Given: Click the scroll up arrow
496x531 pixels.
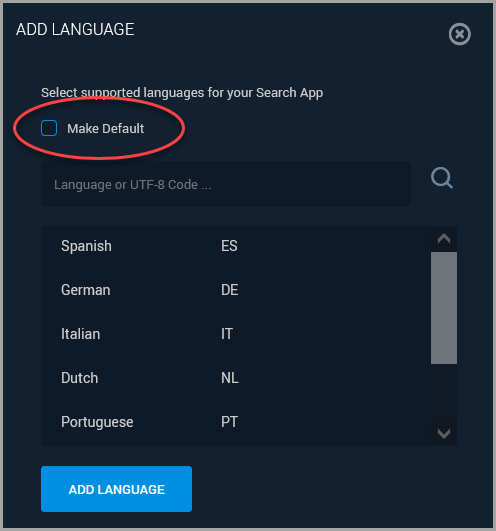Looking at the screenshot, I should (444, 239).
